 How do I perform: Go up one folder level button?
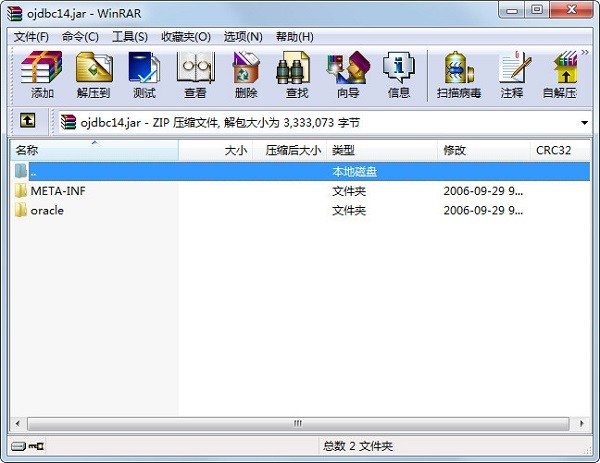tap(28, 121)
